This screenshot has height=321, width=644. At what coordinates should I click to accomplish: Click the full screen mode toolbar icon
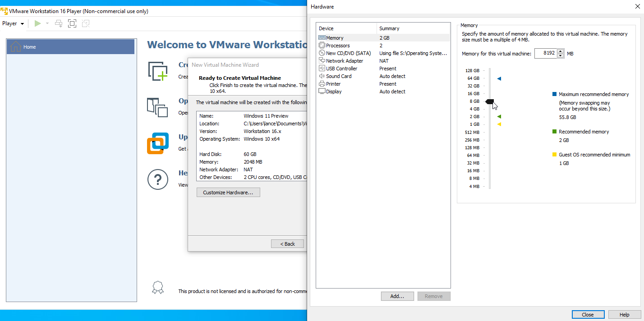[x=72, y=23]
